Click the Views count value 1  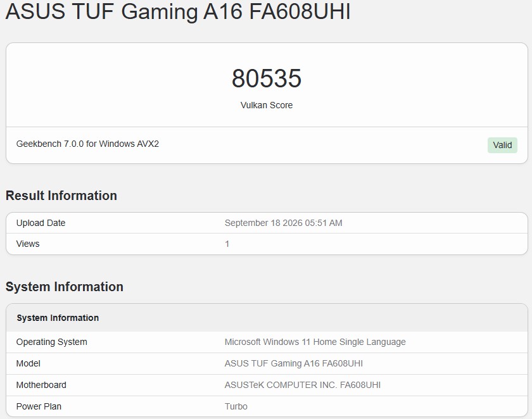(x=227, y=244)
